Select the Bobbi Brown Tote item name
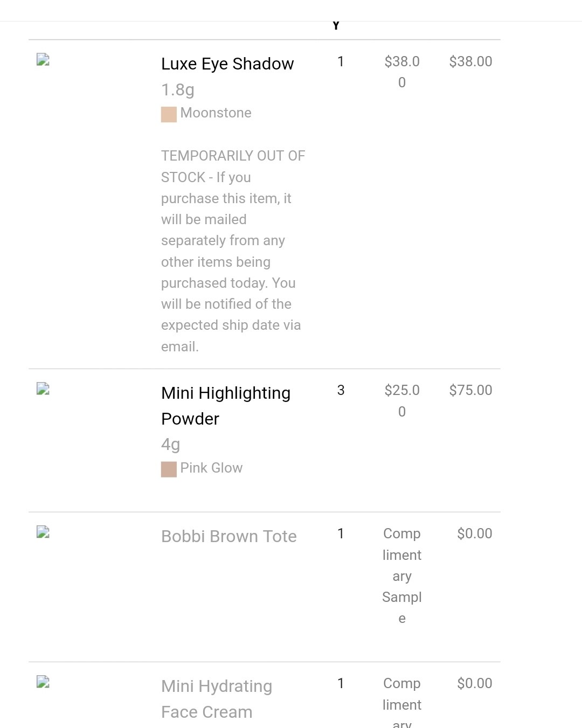The width and height of the screenshot is (582, 728). pos(229,536)
